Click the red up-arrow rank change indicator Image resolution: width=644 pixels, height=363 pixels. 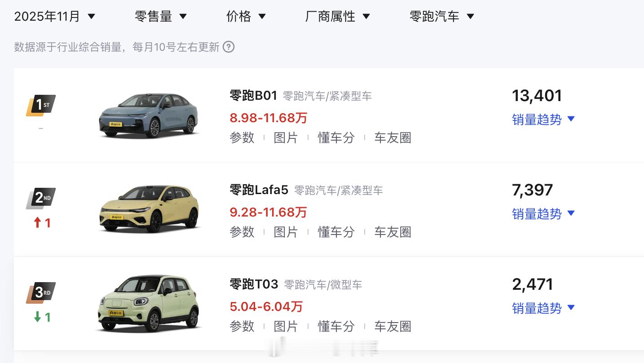point(41,223)
